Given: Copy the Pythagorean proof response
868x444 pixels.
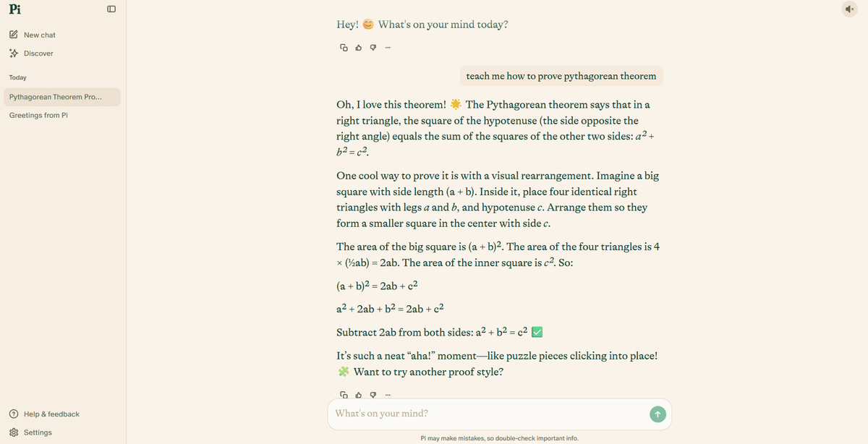Looking at the screenshot, I should point(344,395).
